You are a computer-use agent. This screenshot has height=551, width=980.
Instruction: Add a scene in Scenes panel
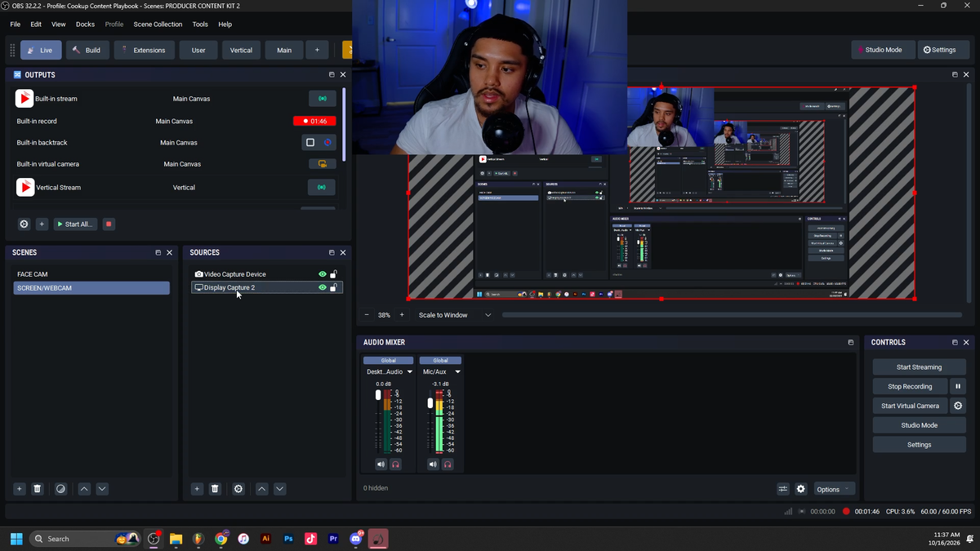point(20,489)
